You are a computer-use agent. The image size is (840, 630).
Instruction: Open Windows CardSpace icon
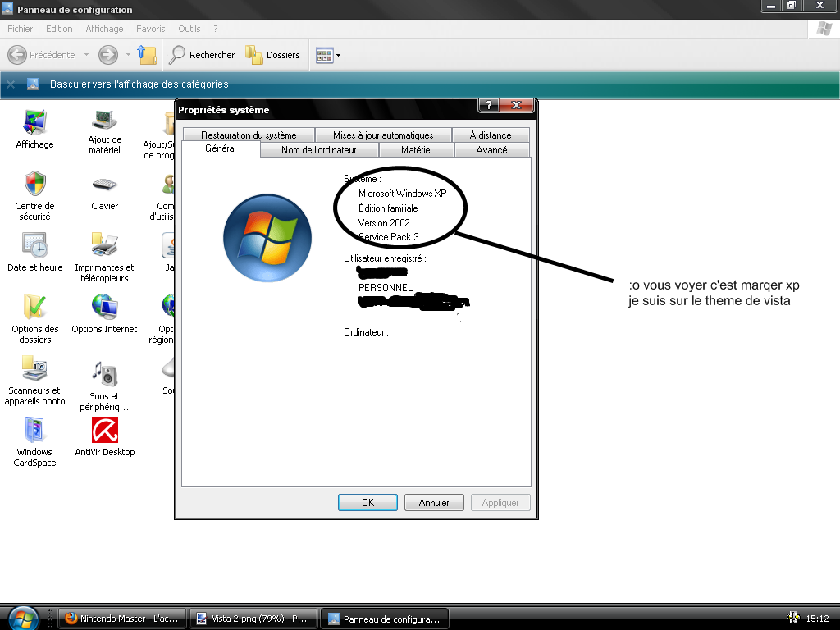34,442
